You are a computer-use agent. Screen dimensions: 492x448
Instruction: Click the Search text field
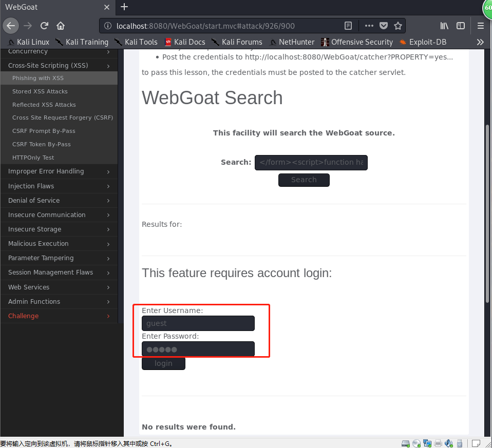pos(311,162)
